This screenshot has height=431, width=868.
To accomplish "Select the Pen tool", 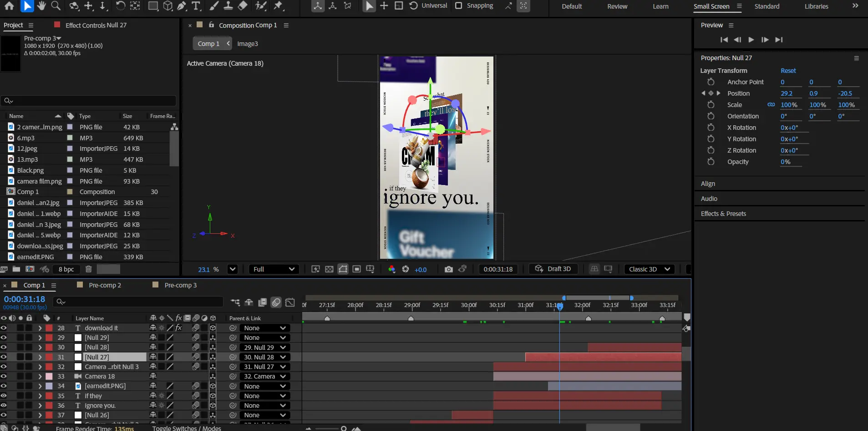I will pos(182,6).
